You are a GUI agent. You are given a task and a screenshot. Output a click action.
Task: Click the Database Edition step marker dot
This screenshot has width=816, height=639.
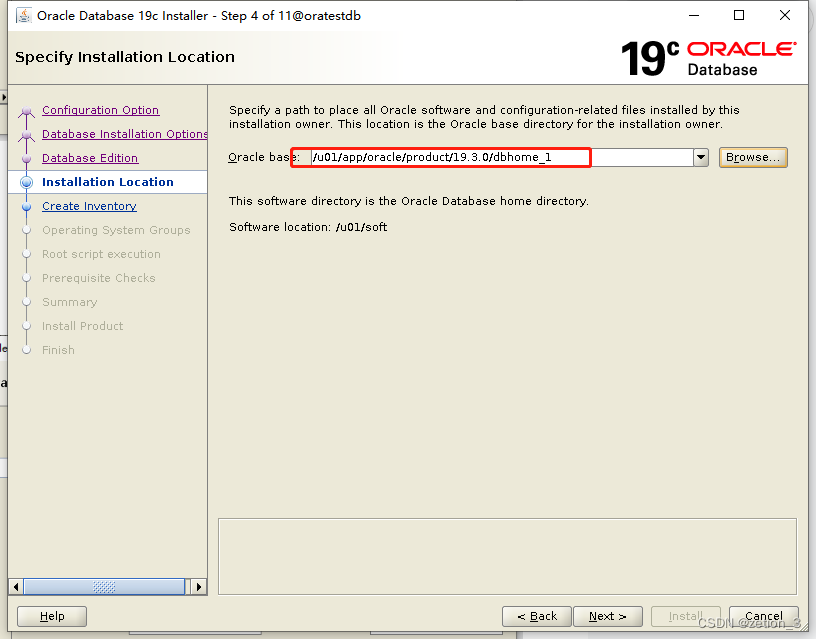click(27, 158)
